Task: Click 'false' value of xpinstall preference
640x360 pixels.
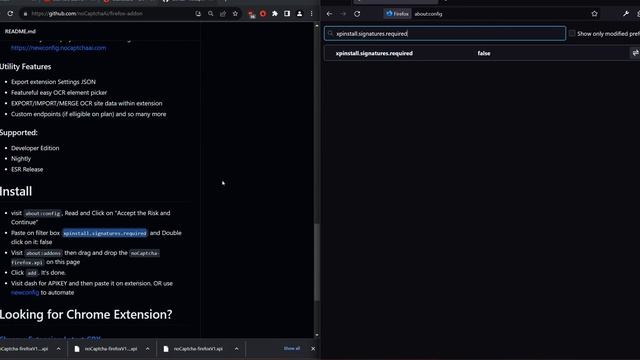Action: click(x=484, y=53)
